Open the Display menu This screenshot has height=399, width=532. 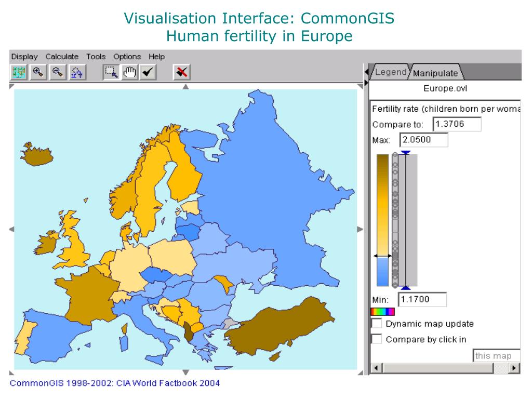(24, 57)
